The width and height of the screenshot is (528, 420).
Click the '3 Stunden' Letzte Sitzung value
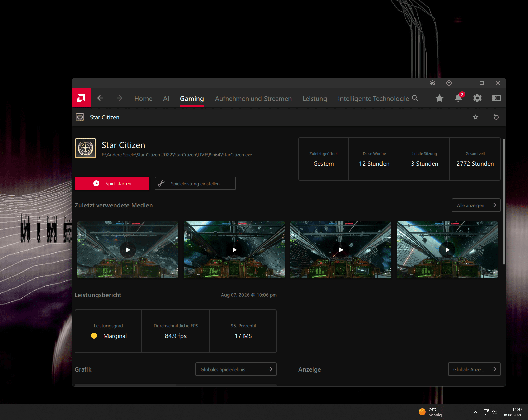click(425, 164)
